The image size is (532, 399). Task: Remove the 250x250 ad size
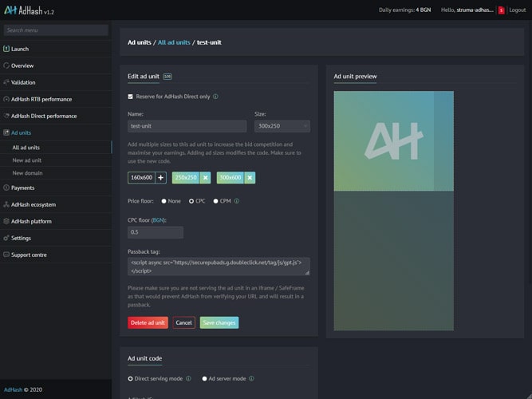pyautogui.click(x=205, y=178)
